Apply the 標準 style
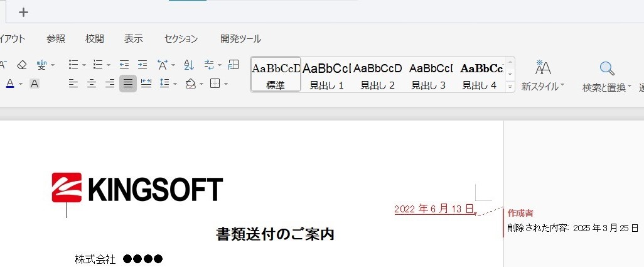 click(276, 74)
